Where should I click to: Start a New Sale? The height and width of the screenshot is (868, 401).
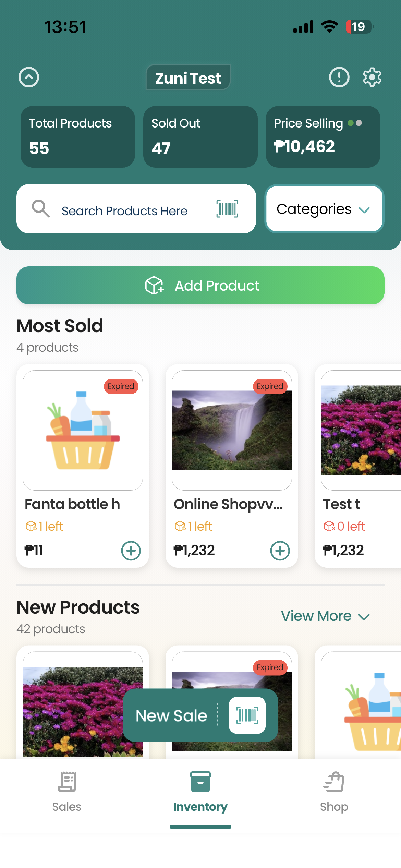coord(171,715)
